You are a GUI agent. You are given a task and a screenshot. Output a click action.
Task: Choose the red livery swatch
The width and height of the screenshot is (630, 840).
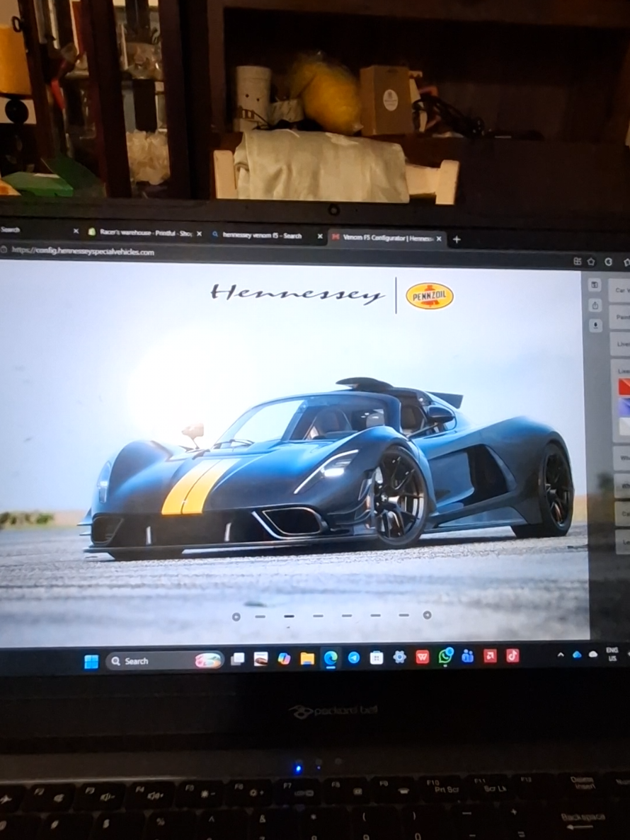click(x=624, y=387)
